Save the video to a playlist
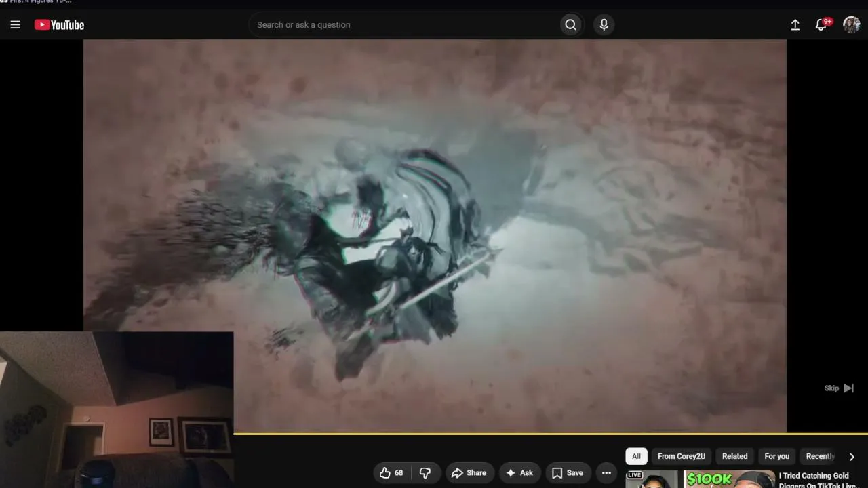 pos(568,473)
